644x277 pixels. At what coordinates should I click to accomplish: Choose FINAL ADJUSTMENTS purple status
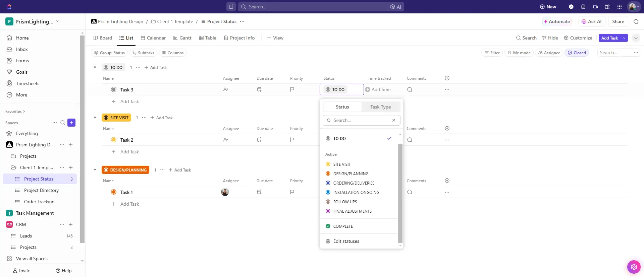[359, 211]
